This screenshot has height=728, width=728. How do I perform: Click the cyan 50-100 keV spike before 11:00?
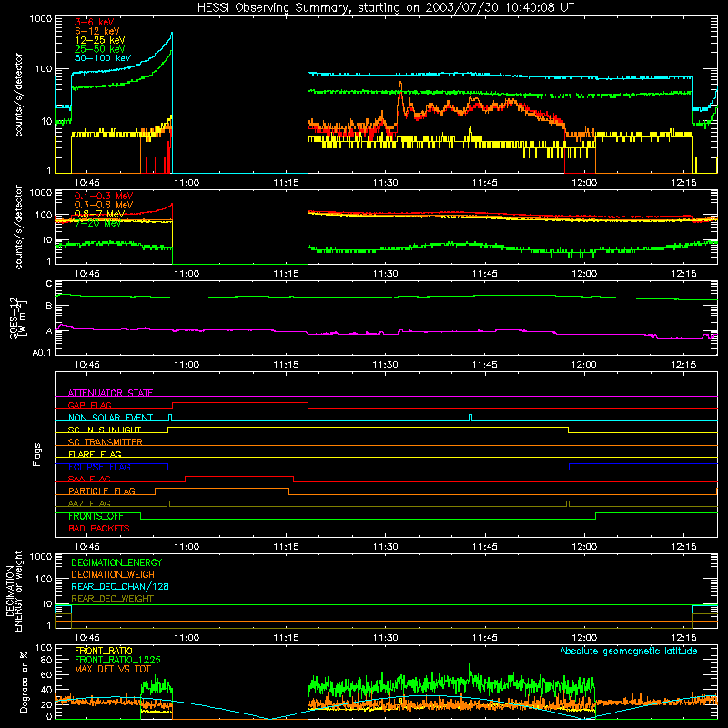(171, 35)
